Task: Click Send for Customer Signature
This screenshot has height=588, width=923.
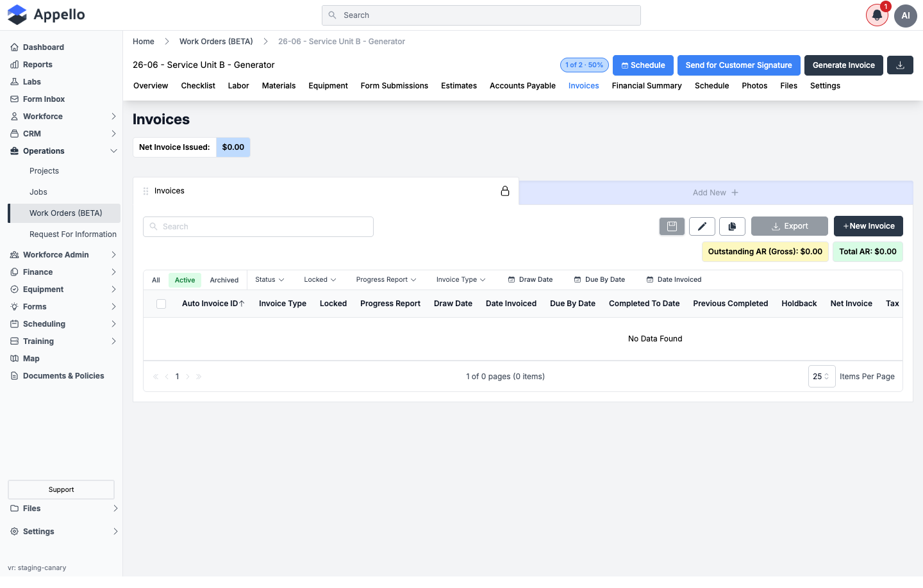Action: 738,65
